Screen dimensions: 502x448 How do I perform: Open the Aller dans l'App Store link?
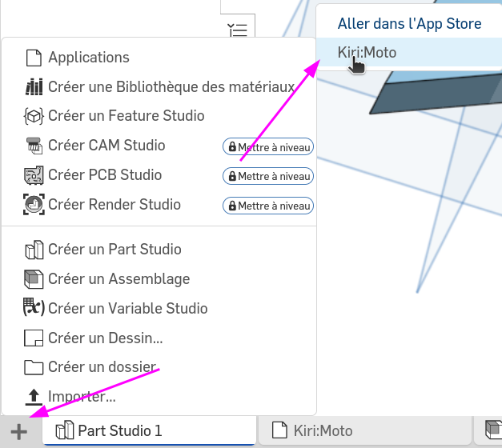pyautogui.click(x=409, y=24)
